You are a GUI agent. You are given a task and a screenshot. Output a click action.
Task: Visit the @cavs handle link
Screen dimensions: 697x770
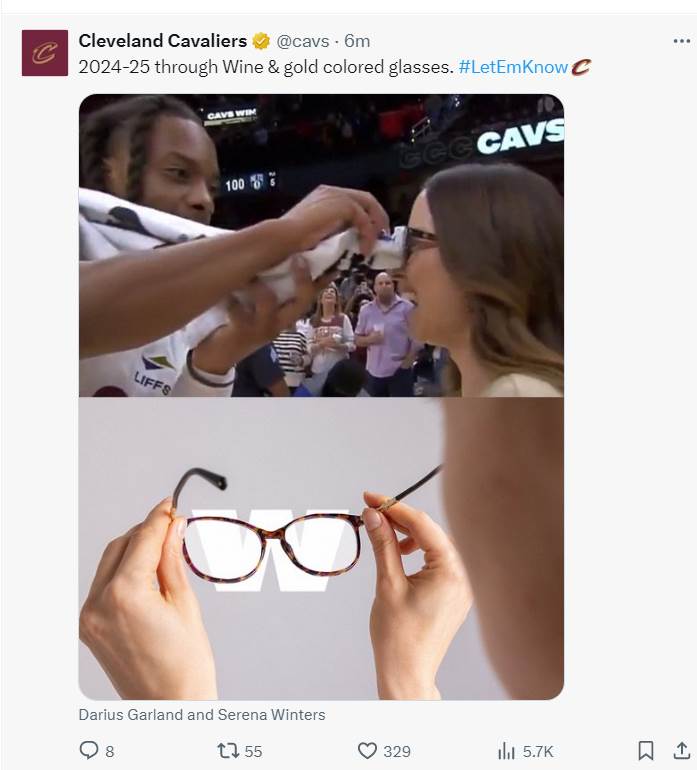coord(303,41)
